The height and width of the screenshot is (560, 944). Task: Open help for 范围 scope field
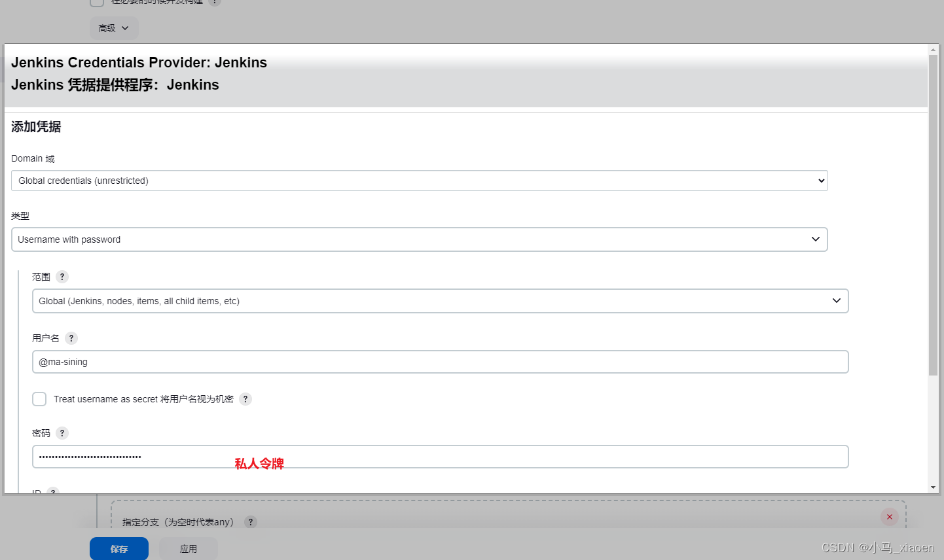(x=62, y=277)
